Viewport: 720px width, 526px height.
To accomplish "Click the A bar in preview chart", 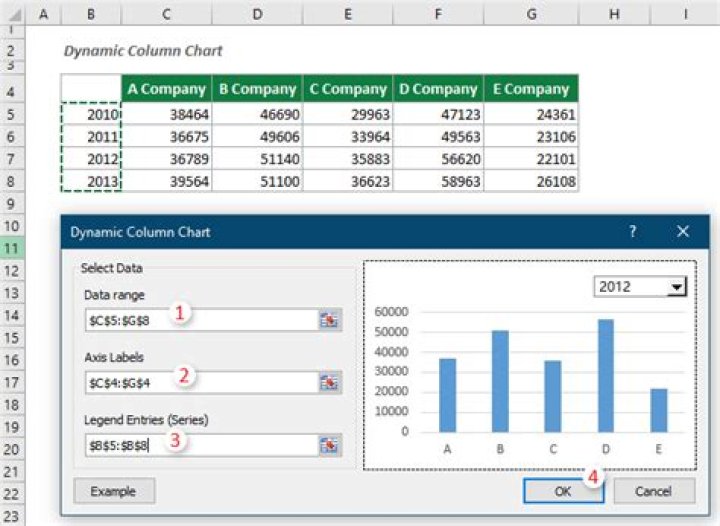I will (x=447, y=395).
